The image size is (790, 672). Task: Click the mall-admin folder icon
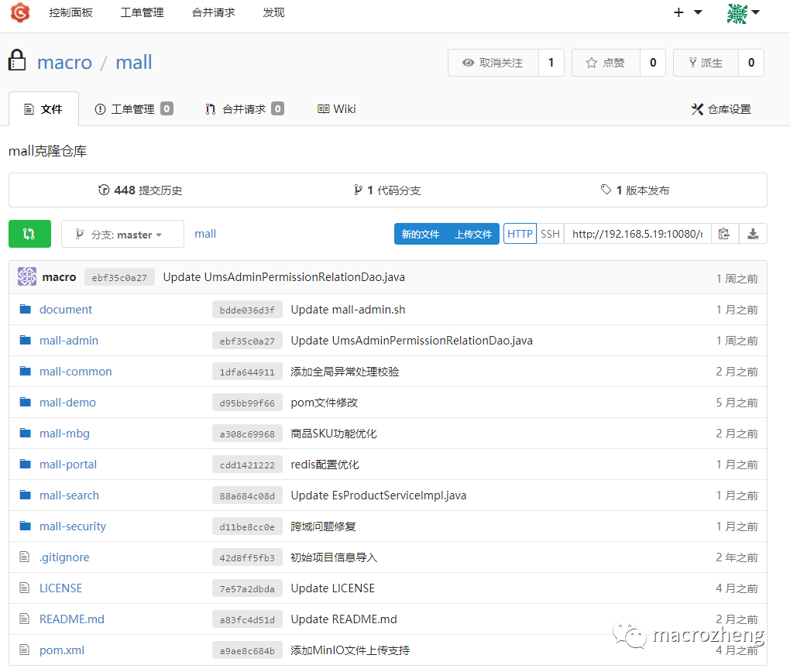pos(24,340)
